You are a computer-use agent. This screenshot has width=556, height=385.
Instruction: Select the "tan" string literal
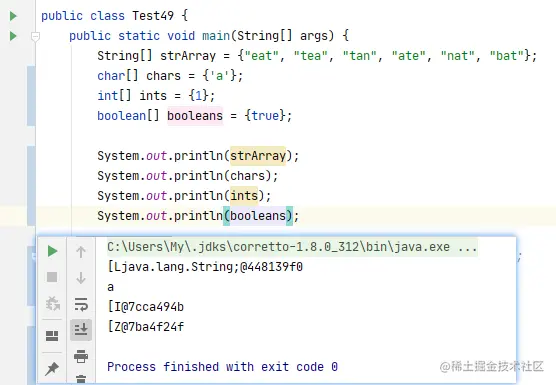coord(360,56)
